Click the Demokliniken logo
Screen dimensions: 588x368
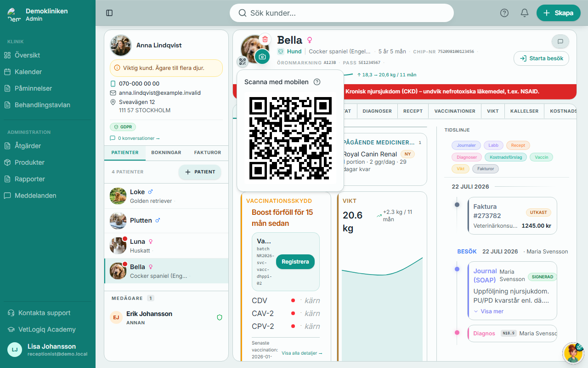pos(14,15)
